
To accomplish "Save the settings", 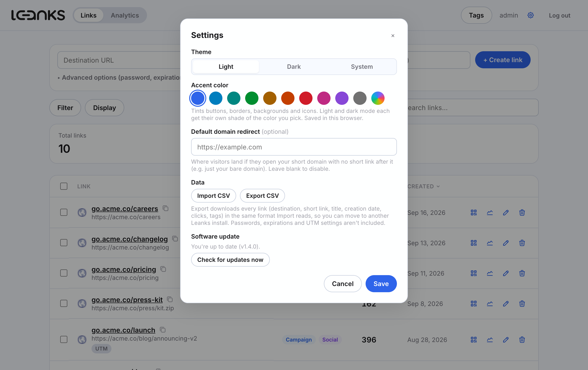I will (x=381, y=283).
